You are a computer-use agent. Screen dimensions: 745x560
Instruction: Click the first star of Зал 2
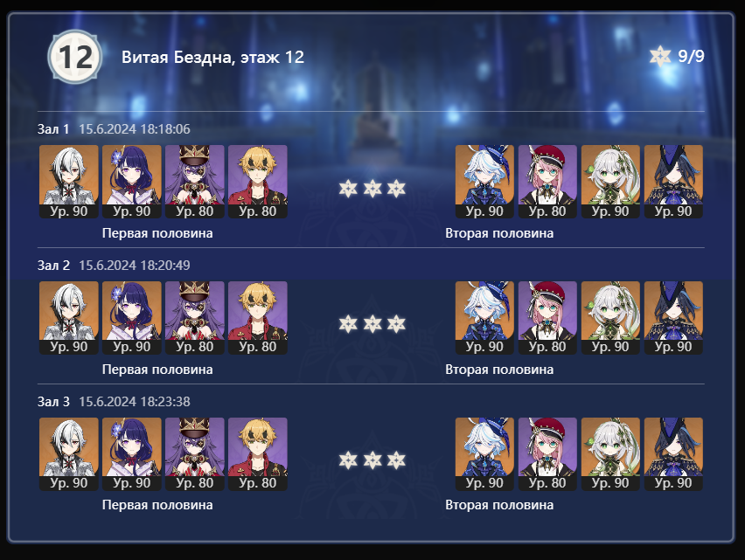tap(348, 325)
